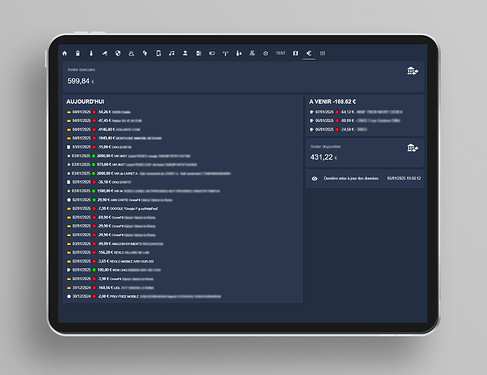The width and height of the screenshot is (487, 375).
Task: Open the thermometer icon tab
Action: tap(91, 53)
